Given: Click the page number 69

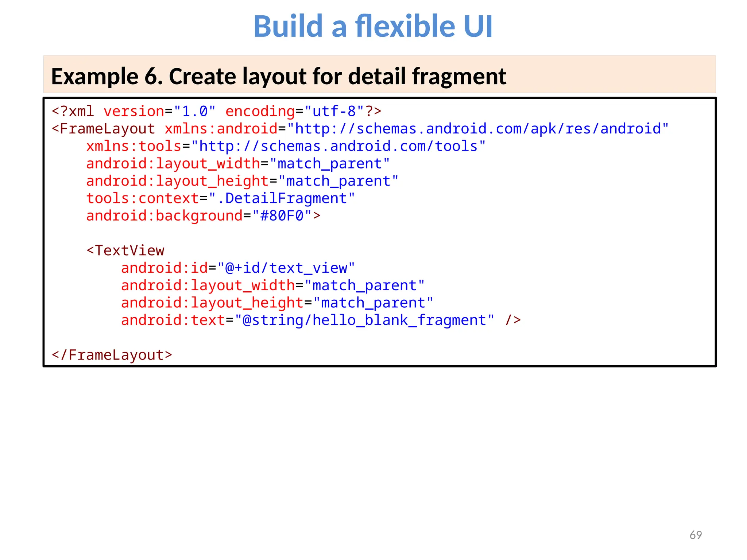Looking at the screenshot, I should 696,535.
